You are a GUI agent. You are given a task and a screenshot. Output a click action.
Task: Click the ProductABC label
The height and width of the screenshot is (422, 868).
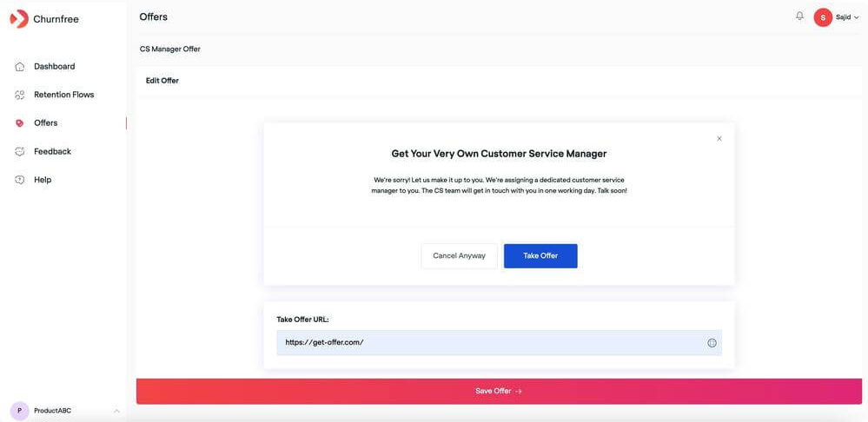(x=53, y=411)
